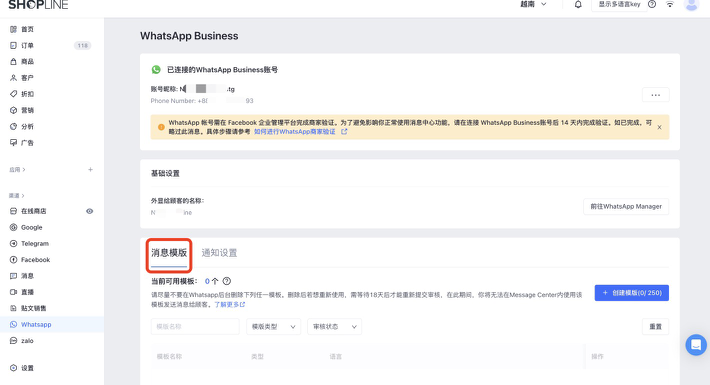The height and width of the screenshot is (385, 710).
Task: Click the 重置 reset button
Action: point(656,327)
